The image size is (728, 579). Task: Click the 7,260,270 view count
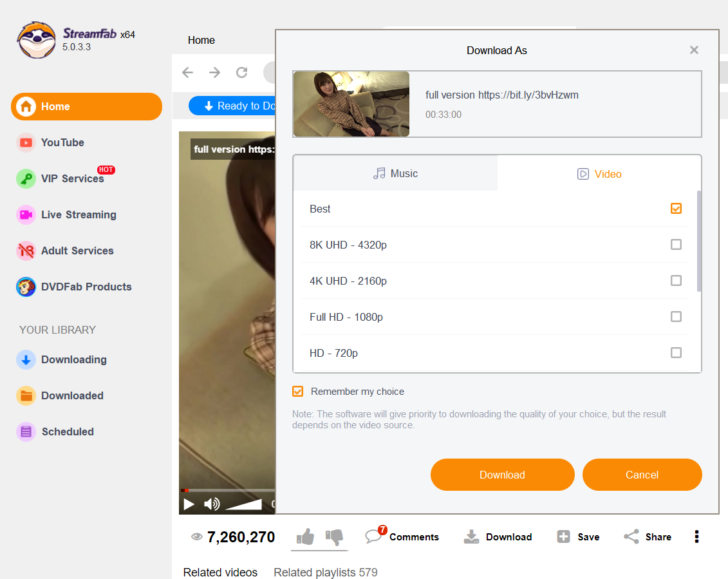[x=241, y=536]
